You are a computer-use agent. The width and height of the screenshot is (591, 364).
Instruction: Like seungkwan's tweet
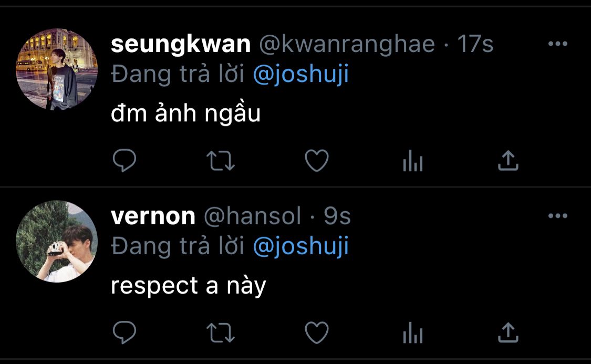317,161
